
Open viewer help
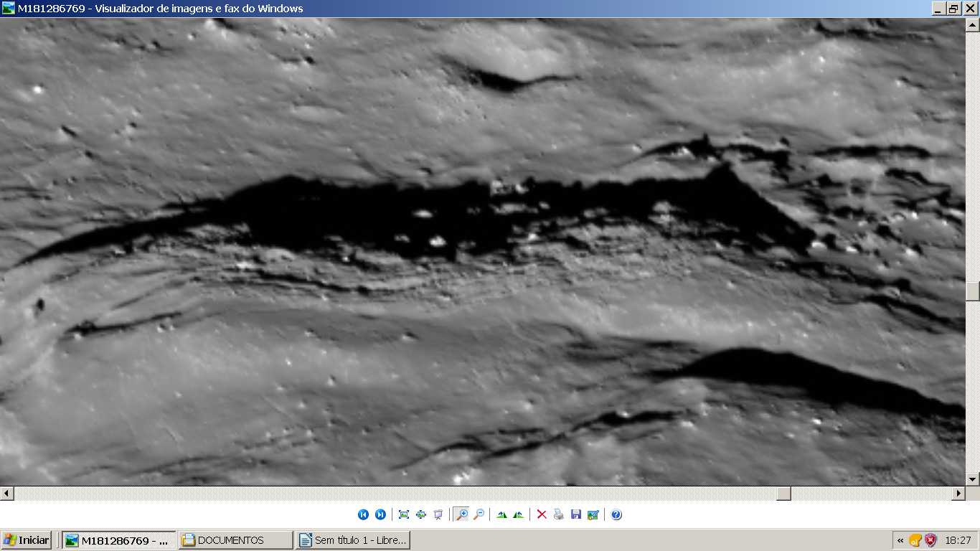click(x=616, y=514)
